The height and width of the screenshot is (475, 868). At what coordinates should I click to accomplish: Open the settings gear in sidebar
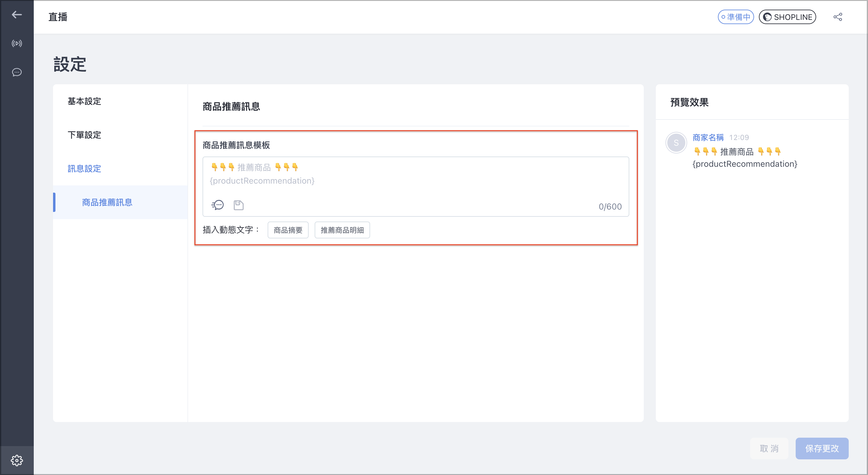tap(17, 460)
